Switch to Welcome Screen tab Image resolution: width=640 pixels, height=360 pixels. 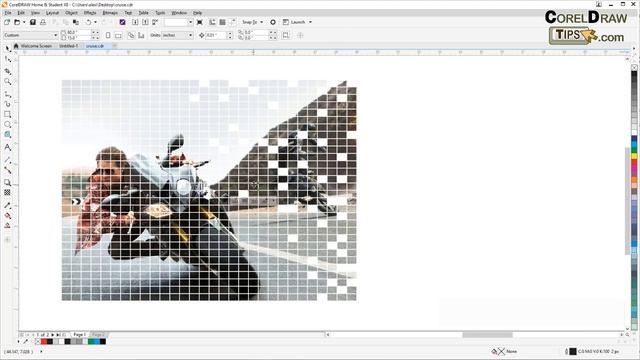coord(36,46)
